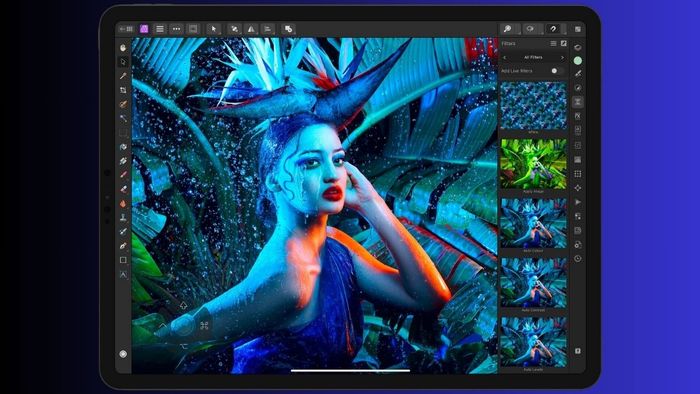This screenshot has height=394, width=700.
Task: Open the All Filters category selector
Action: point(533,58)
